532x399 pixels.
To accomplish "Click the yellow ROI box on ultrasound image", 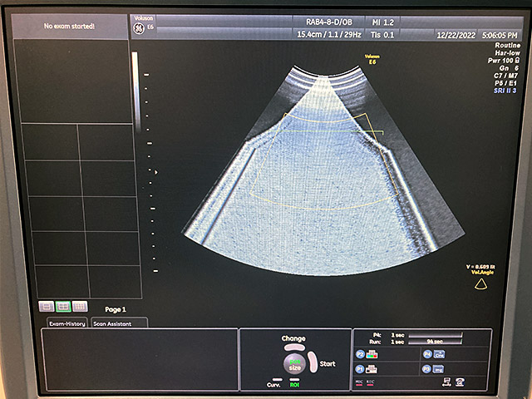I will pyautogui.click(x=323, y=161).
